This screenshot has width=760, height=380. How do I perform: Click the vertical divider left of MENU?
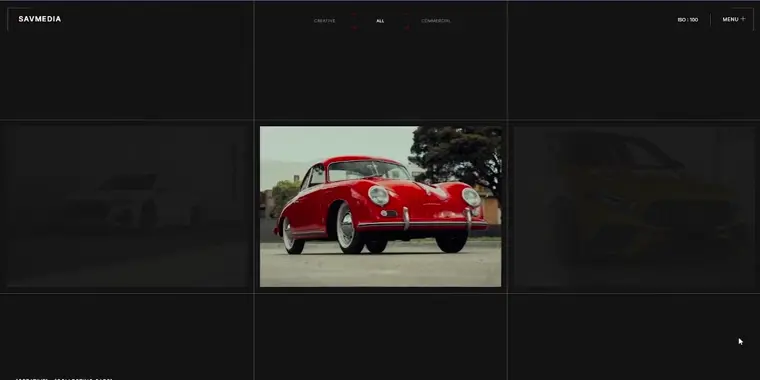pos(710,20)
